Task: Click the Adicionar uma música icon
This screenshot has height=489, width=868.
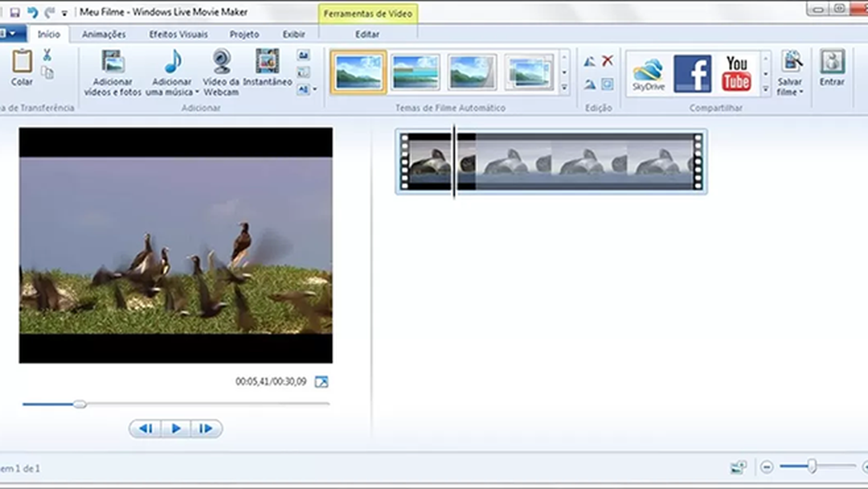Action: point(170,64)
